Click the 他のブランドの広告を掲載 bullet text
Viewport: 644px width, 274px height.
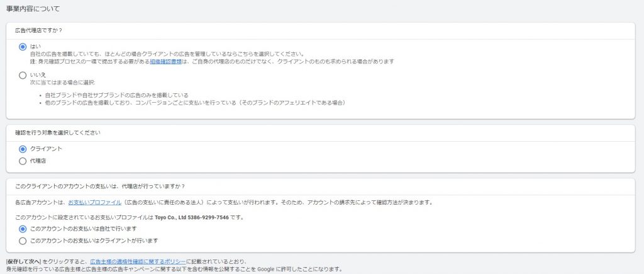tap(195, 103)
